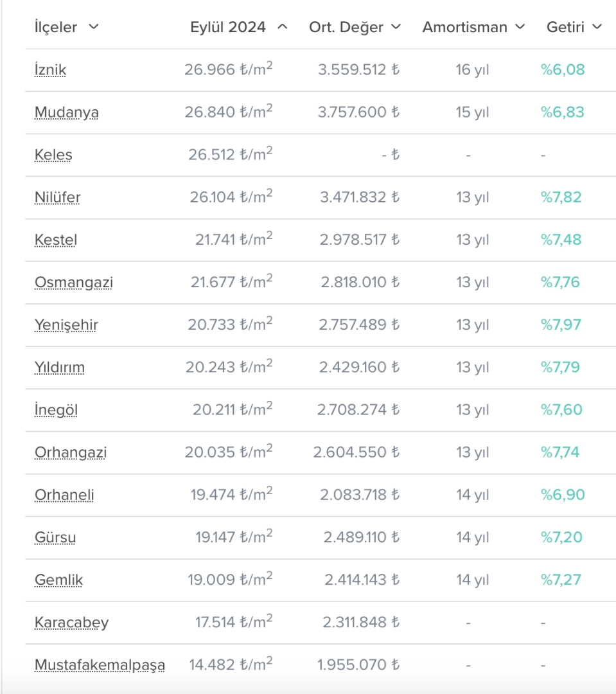
Task: Open Osmangazi district details
Action: tap(74, 282)
